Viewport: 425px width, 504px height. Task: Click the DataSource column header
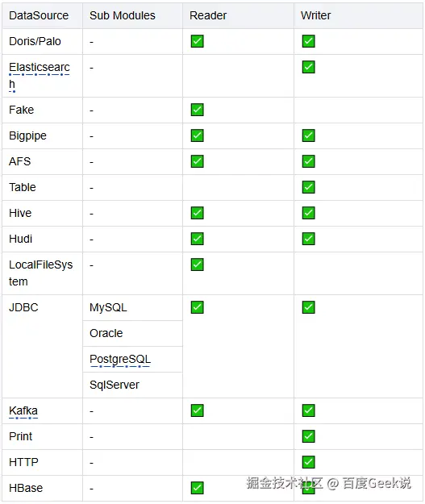(39, 15)
